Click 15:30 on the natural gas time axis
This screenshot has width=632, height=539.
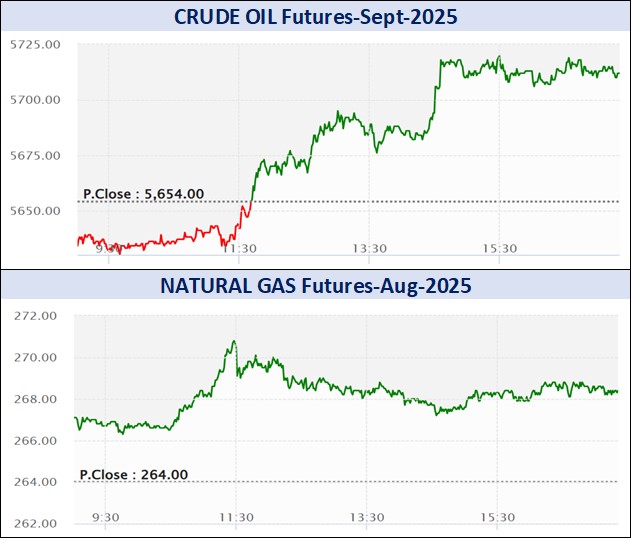(x=498, y=517)
